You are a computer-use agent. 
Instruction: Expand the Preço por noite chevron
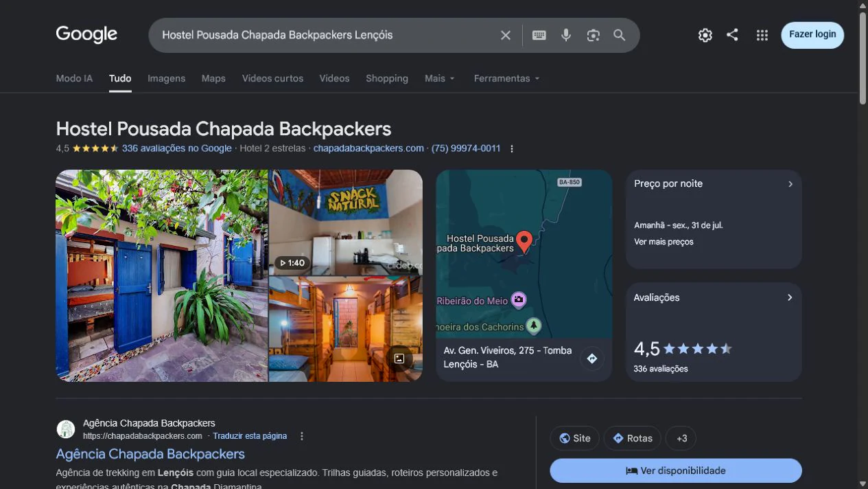[790, 184]
